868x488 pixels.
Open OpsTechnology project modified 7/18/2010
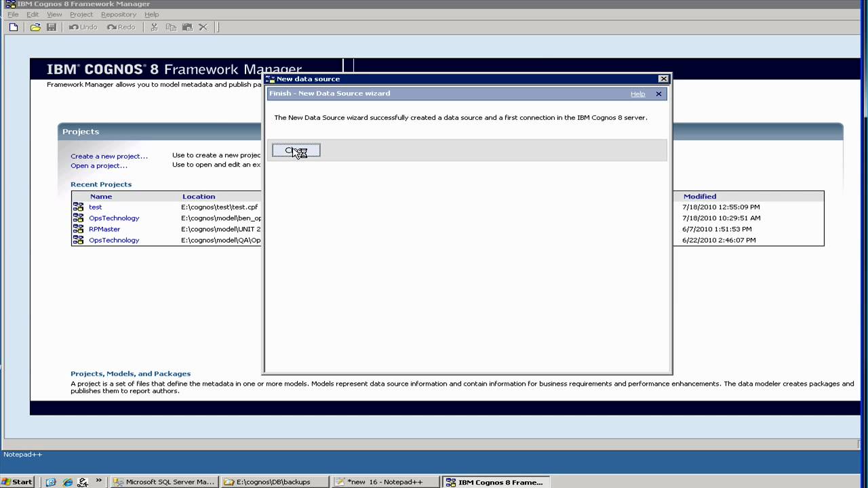point(114,218)
